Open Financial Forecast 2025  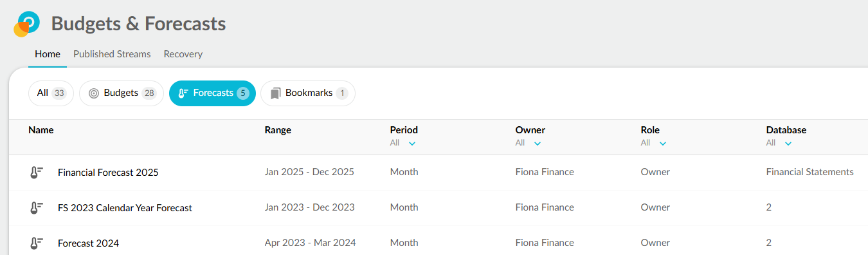[x=108, y=173]
